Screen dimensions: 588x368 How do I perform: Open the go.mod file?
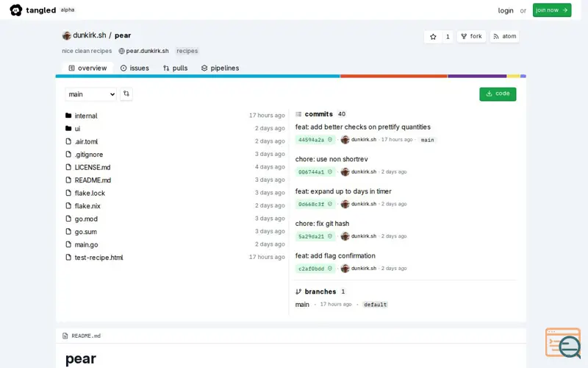(86, 219)
